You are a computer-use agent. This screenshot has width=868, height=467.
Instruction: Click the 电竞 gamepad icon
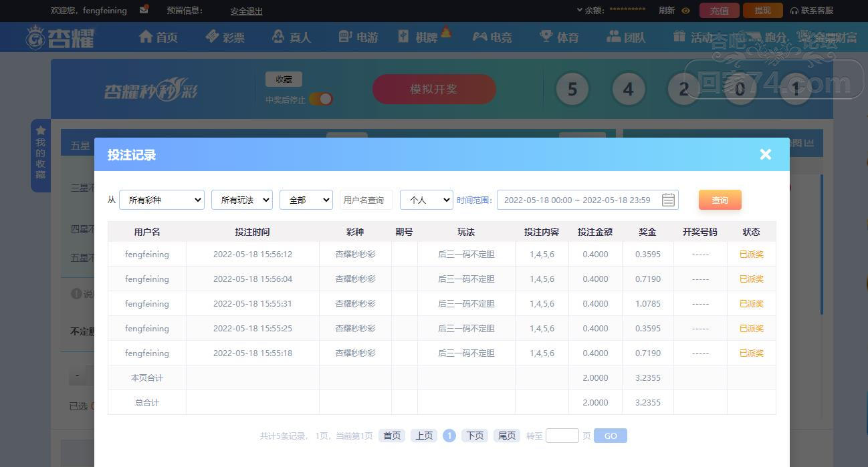[x=479, y=37]
